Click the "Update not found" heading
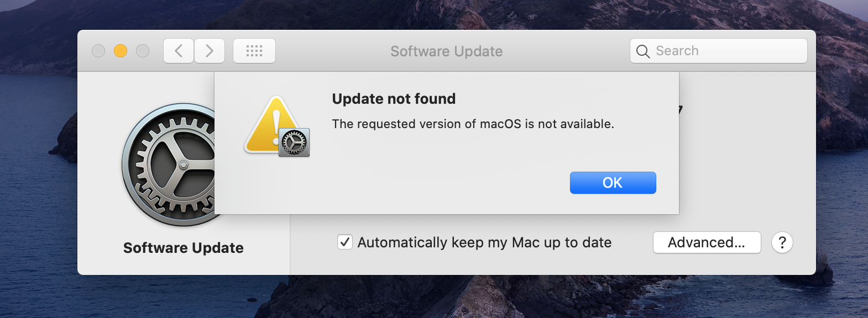868x318 pixels. (x=394, y=99)
